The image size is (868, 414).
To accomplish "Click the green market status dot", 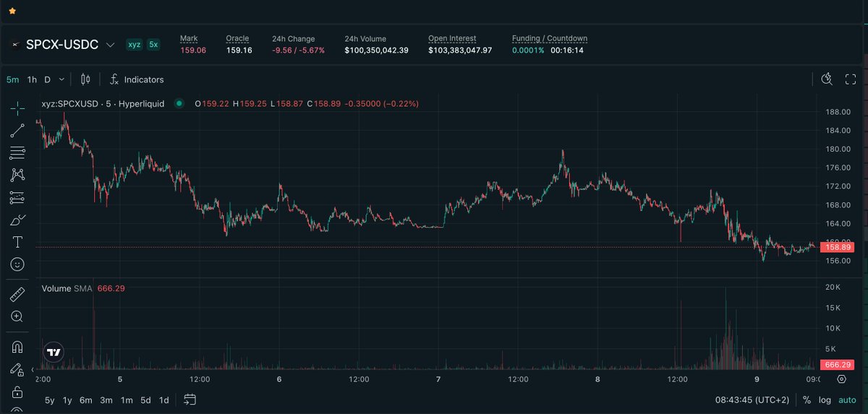I will (x=179, y=104).
